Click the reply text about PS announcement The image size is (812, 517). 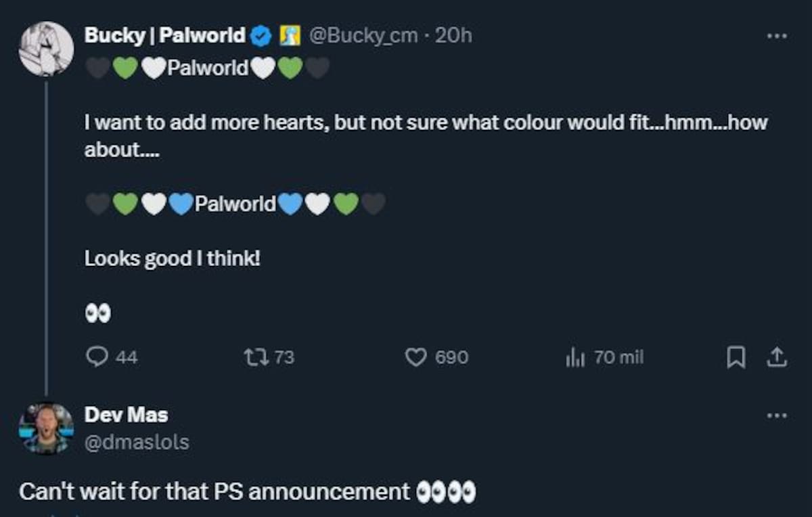[248, 491]
